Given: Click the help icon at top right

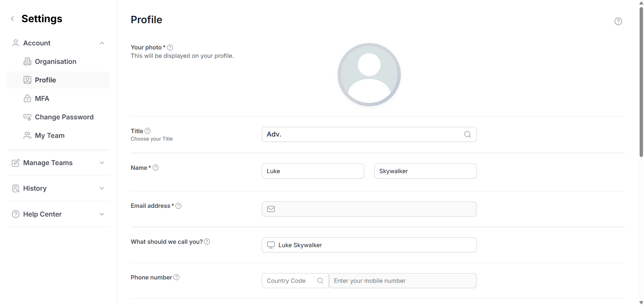Looking at the screenshot, I should point(618,22).
